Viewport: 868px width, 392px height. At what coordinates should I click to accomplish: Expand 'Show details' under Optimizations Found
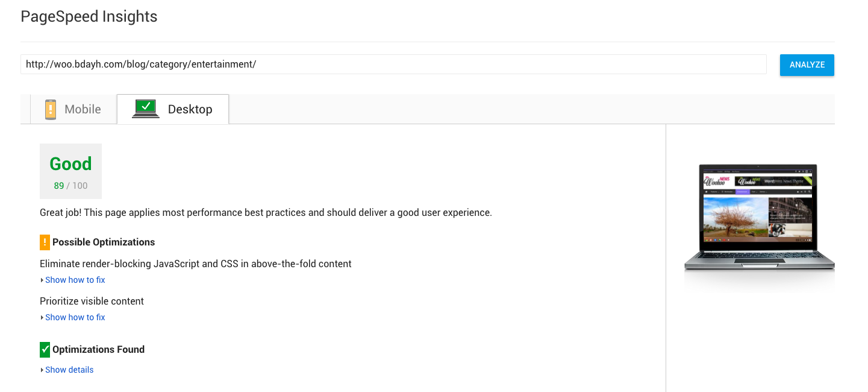point(69,370)
